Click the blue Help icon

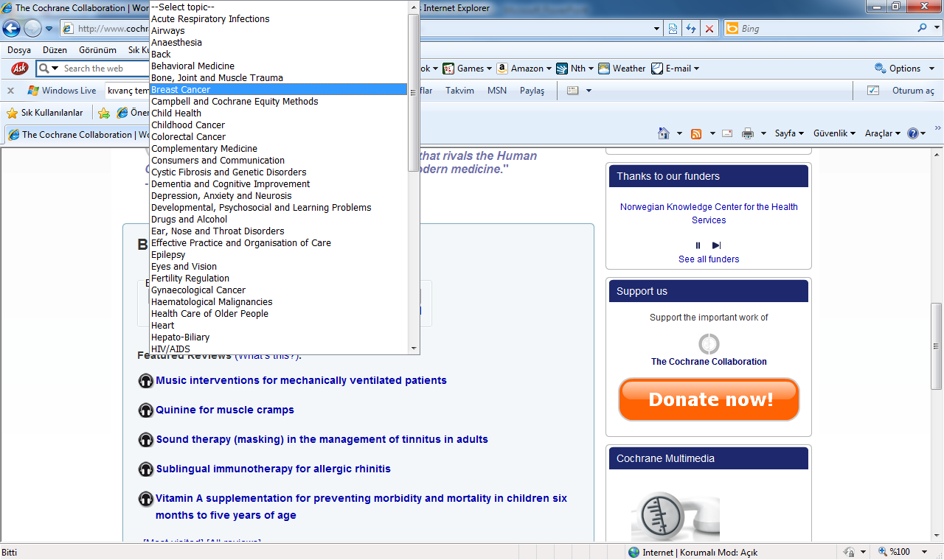click(913, 133)
